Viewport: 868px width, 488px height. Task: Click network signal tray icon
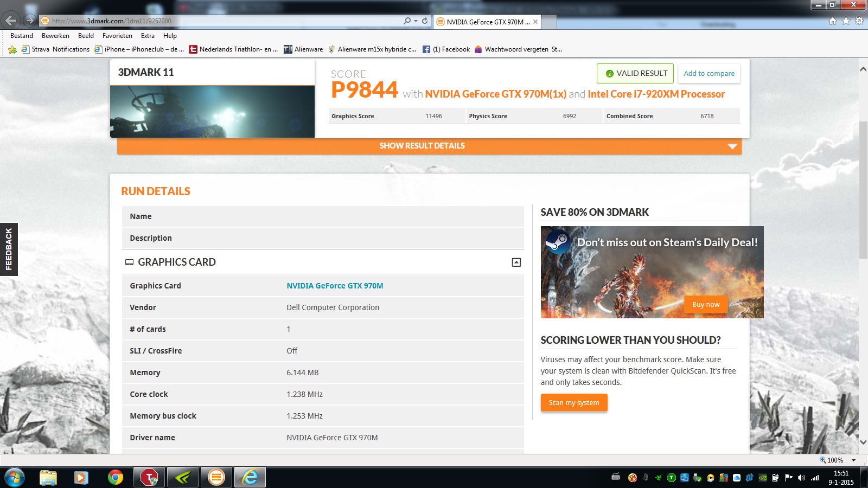click(815, 478)
